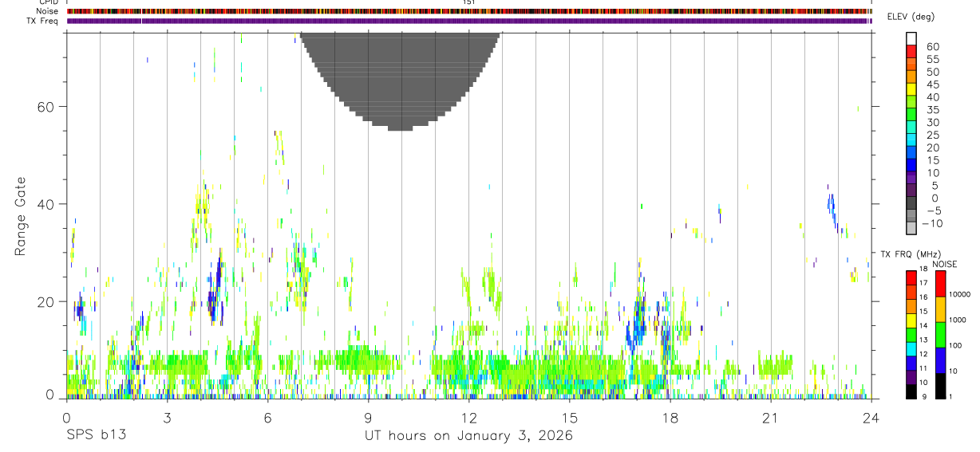This screenshot has width=980, height=452.
Task: Click the x-axis tick label '18'
Action: (x=670, y=417)
